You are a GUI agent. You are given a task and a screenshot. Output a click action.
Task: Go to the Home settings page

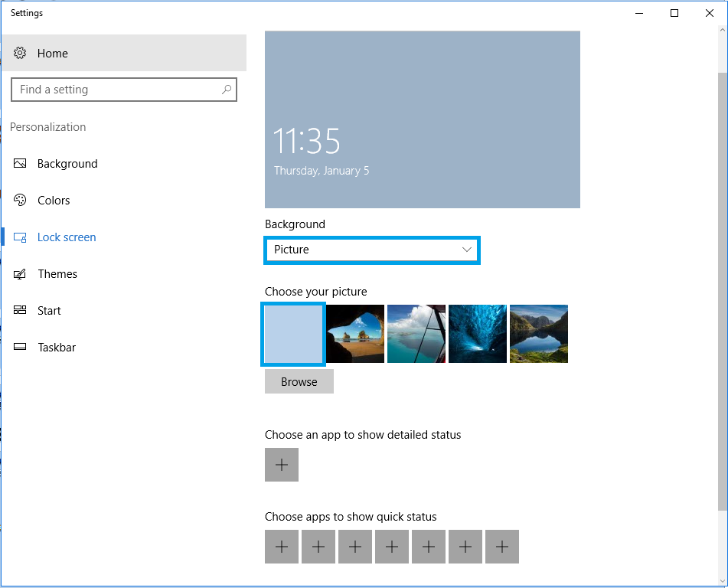point(53,53)
